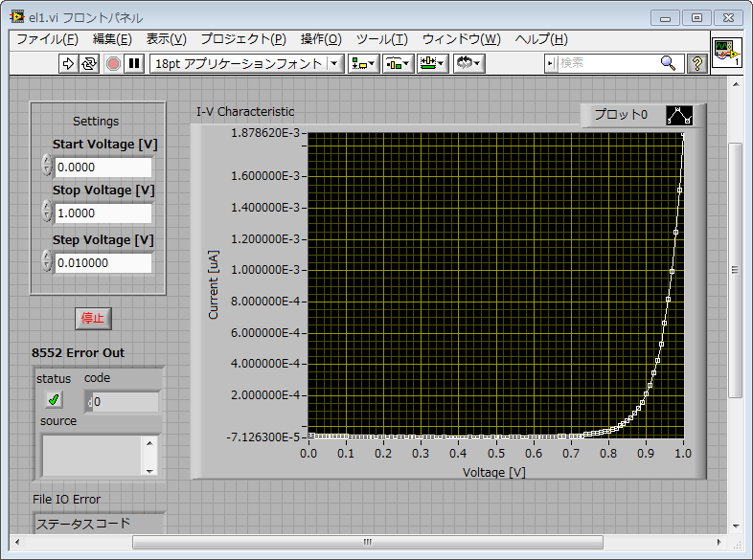This screenshot has width=753, height=560.
Task: Click the X axis maximum value 1.0
Action: 683,454
